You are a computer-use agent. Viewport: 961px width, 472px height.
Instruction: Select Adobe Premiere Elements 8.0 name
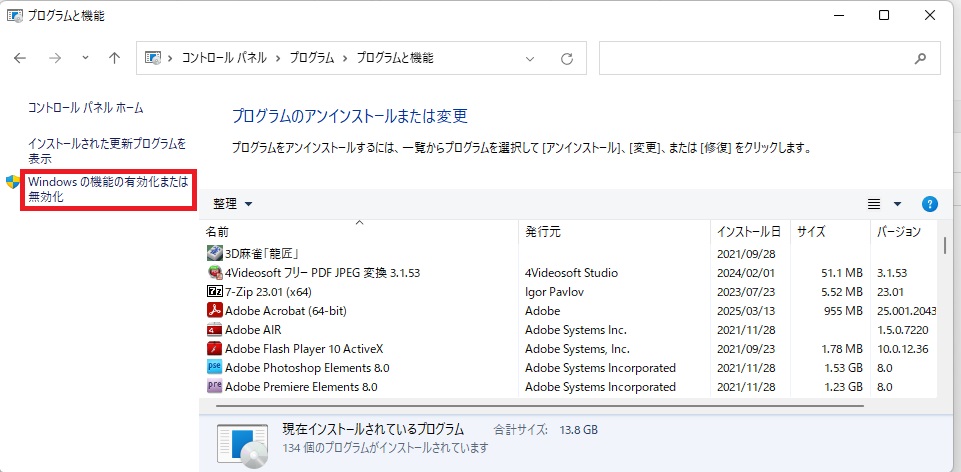click(x=301, y=387)
